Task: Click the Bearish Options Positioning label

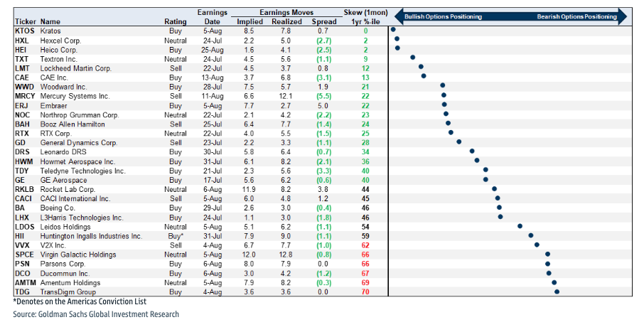Action: pyautogui.click(x=576, y=16)
